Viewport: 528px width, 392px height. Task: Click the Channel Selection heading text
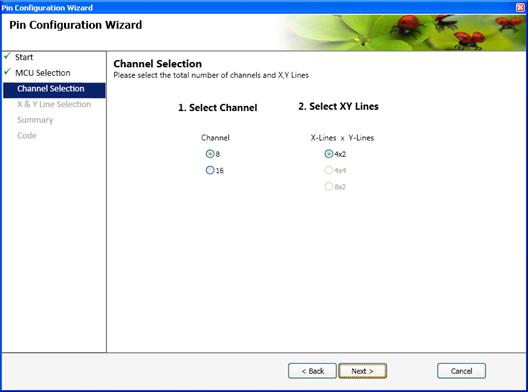click(x=158, y=64)
